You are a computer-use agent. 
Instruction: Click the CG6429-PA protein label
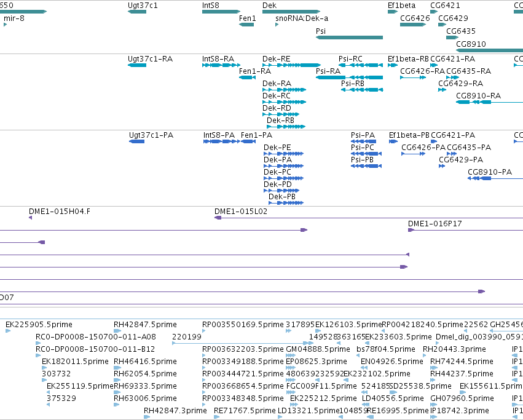click(x=461, y=160)
